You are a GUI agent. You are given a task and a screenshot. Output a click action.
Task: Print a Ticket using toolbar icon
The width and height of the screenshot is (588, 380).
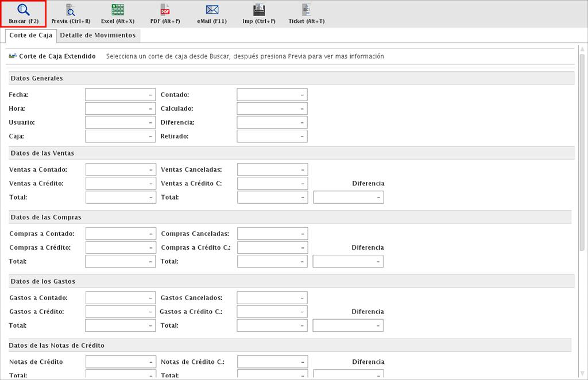click(x=306, y=10)
